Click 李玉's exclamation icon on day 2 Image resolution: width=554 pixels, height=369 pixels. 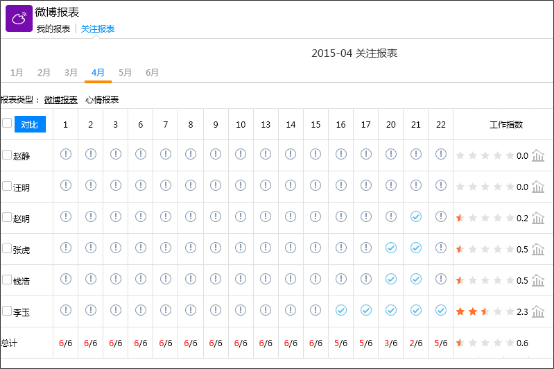tap(91, 310)
